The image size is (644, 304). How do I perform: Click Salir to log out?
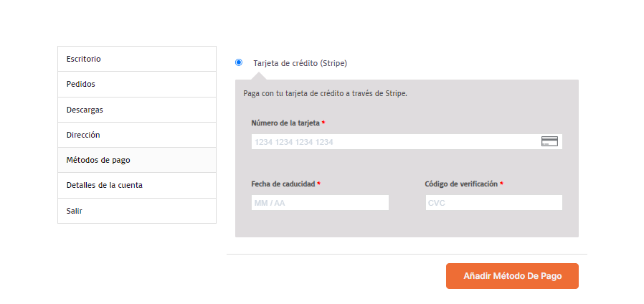click(x=137, y=211)
